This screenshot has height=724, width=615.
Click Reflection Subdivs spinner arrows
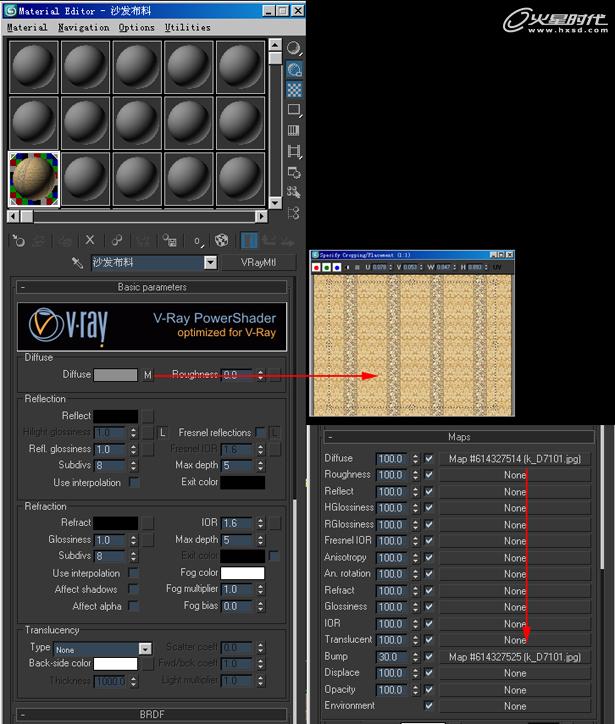133,465
